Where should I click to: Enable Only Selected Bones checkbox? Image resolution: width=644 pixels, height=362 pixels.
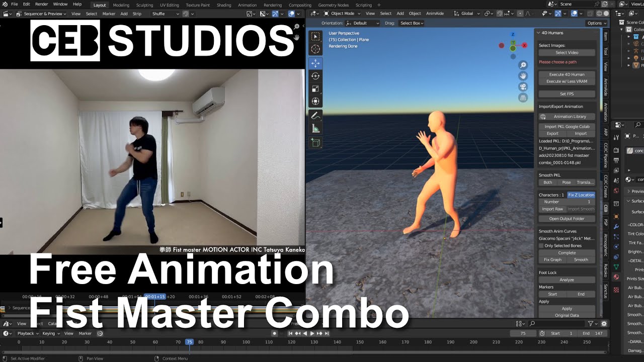pyautogui.click(x=542, y=246)
